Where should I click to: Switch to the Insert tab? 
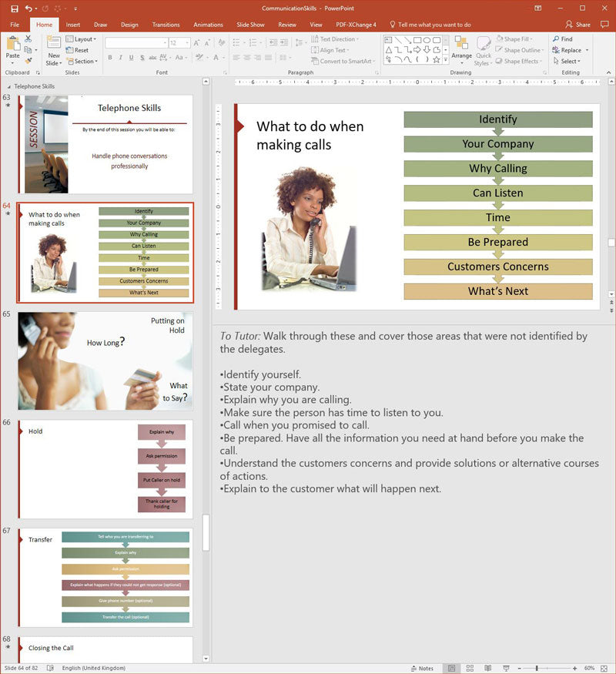(x=72, y=25)
